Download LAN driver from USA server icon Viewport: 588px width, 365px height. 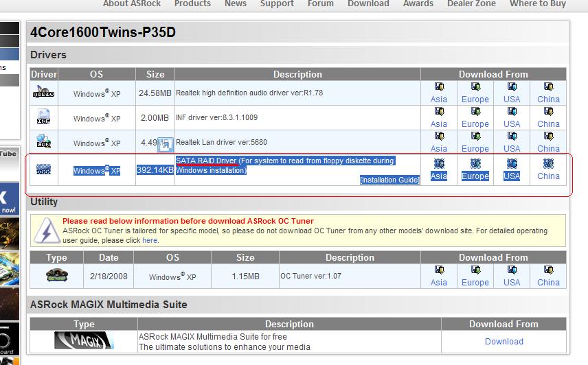coord(512,137)
